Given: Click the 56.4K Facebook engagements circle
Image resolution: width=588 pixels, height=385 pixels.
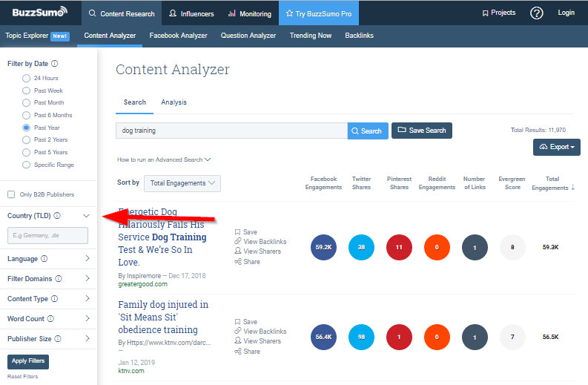Looking at the screenshot, I should (323, 337).
